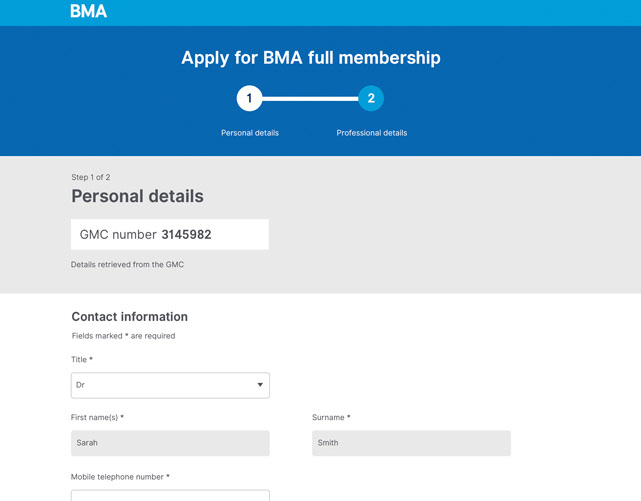Open the Title combo box showing Dr

pyautogui.click(x=170, y=385)
